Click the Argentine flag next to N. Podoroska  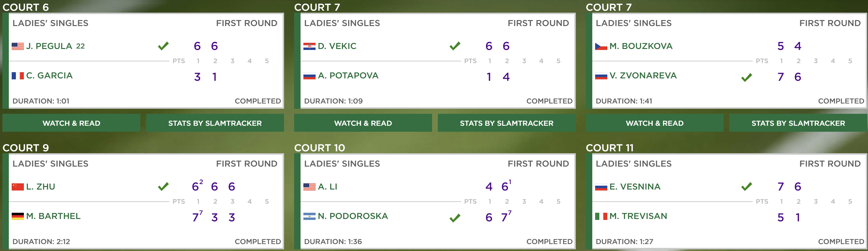coord(309,216)
